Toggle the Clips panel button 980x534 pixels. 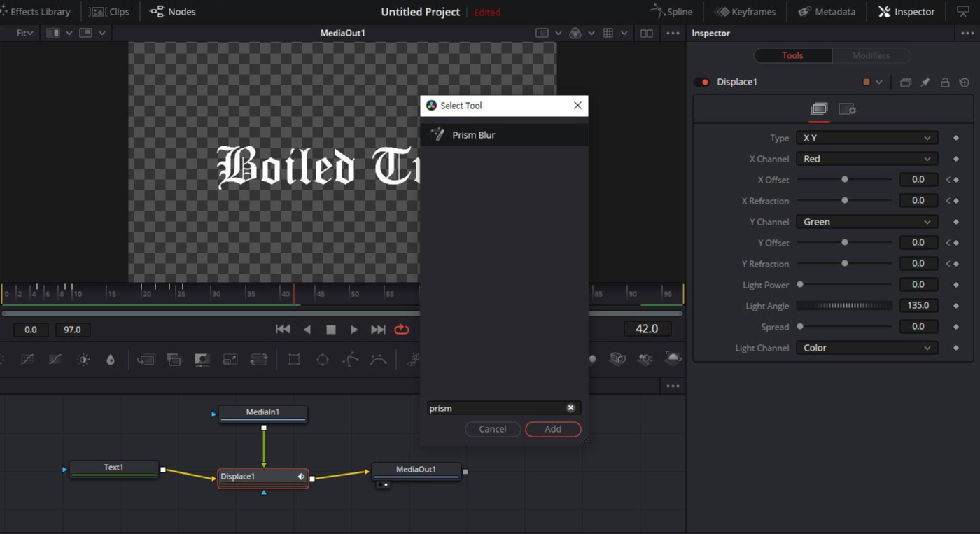pos(110,12)
